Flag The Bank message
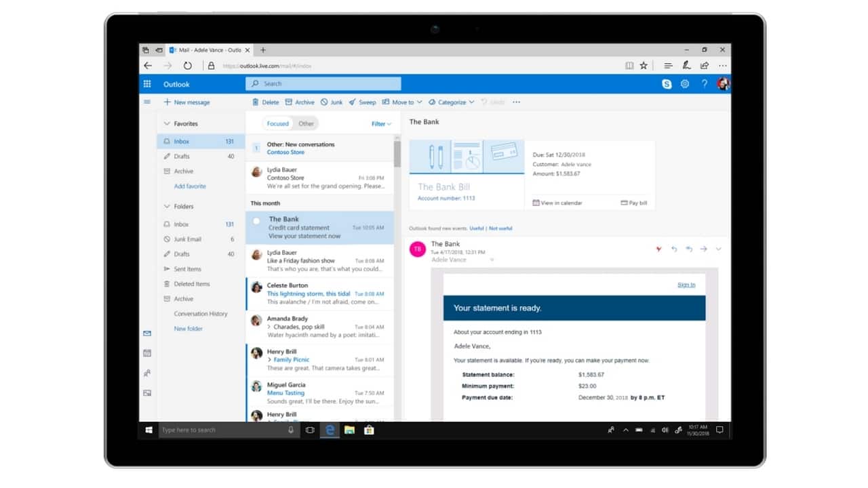 658,249
